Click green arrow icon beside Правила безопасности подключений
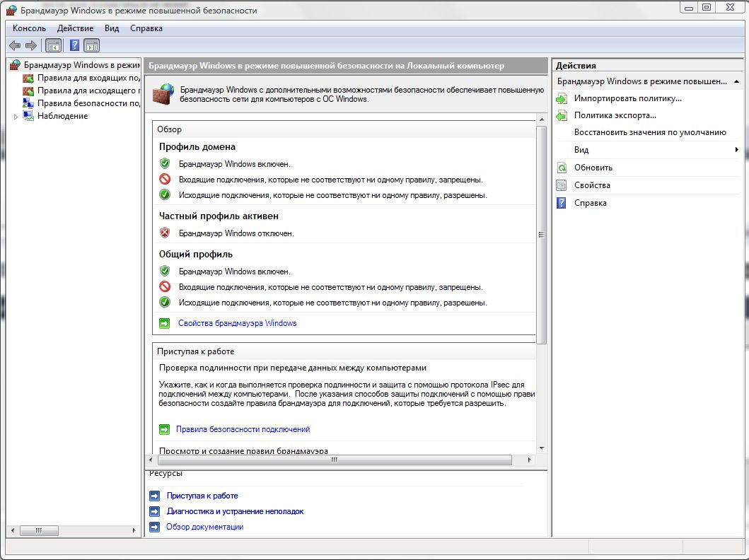Viewport: 749px width, 560px height. coord(164,430)
